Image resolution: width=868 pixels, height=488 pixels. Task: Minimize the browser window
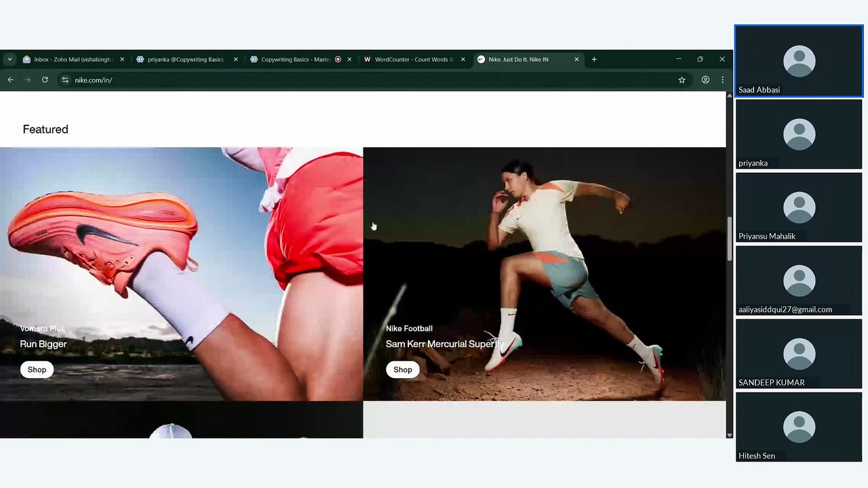coord(678,60)
